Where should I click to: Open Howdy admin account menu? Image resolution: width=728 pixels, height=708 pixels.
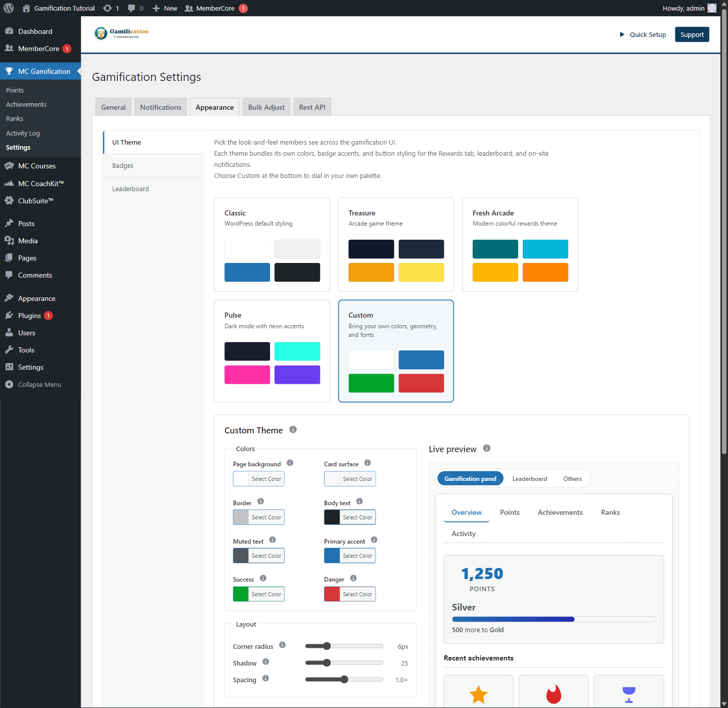tap(689, 8)
